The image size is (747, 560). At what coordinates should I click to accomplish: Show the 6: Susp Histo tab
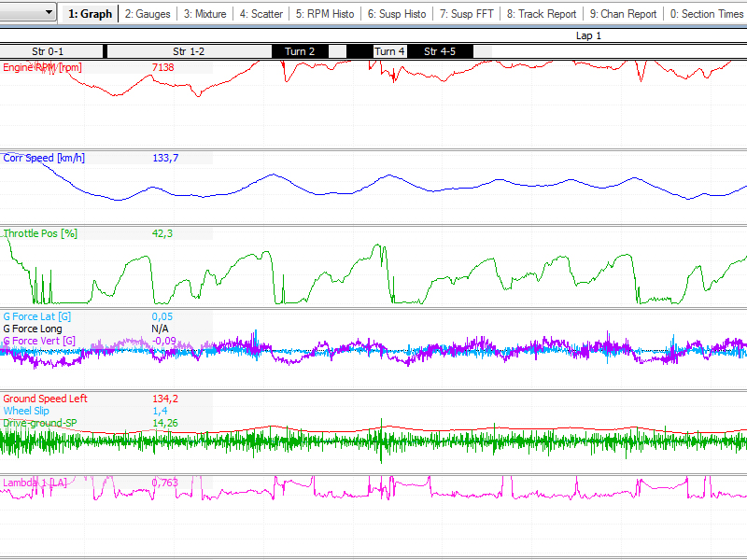pyautogui.click(x=396, y=14)
